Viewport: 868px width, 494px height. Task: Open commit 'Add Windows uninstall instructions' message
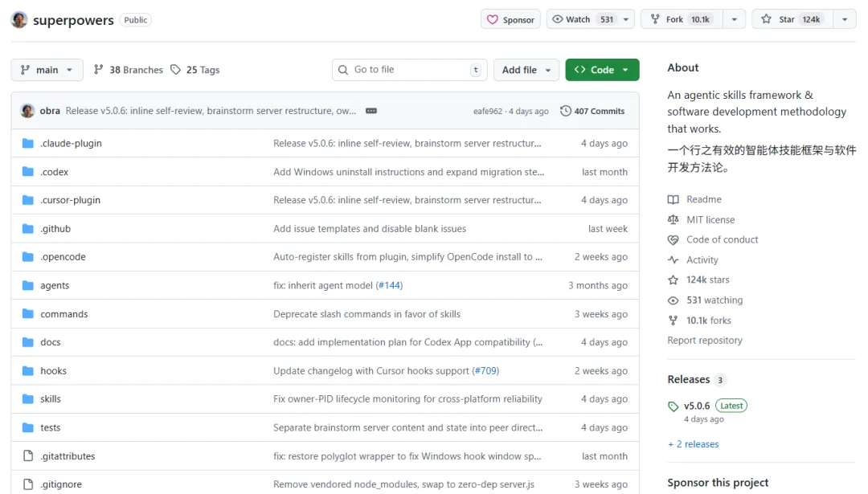(408, 172)
